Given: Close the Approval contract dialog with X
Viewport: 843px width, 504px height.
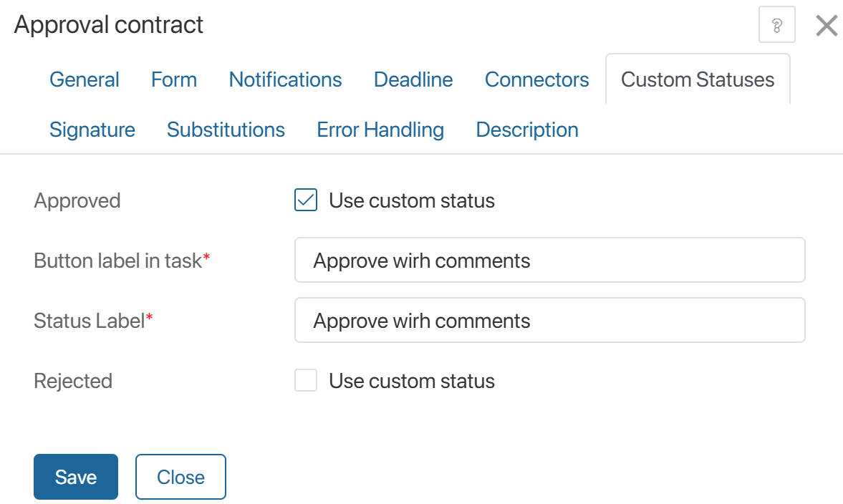Looking at the screenshot, I should point(827,26).
